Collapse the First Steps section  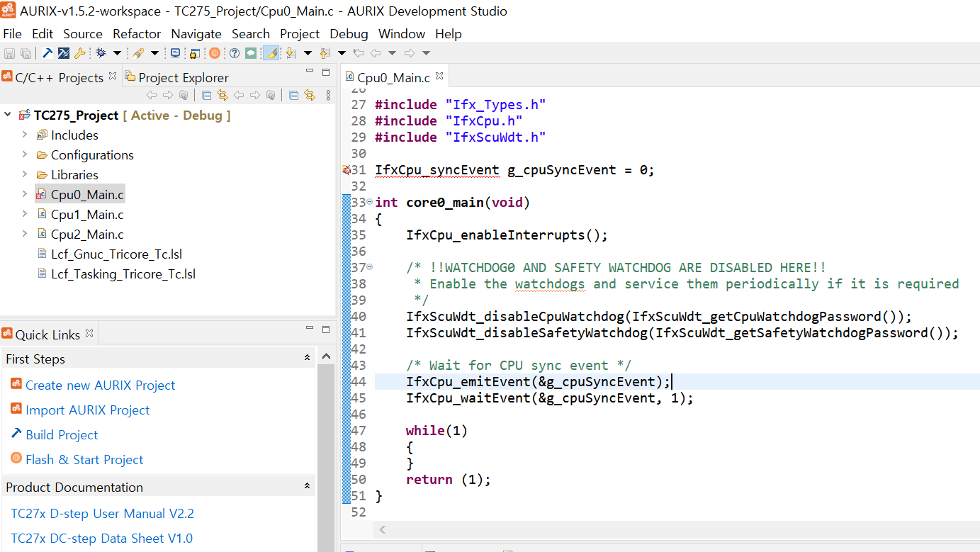click(307, 359)
